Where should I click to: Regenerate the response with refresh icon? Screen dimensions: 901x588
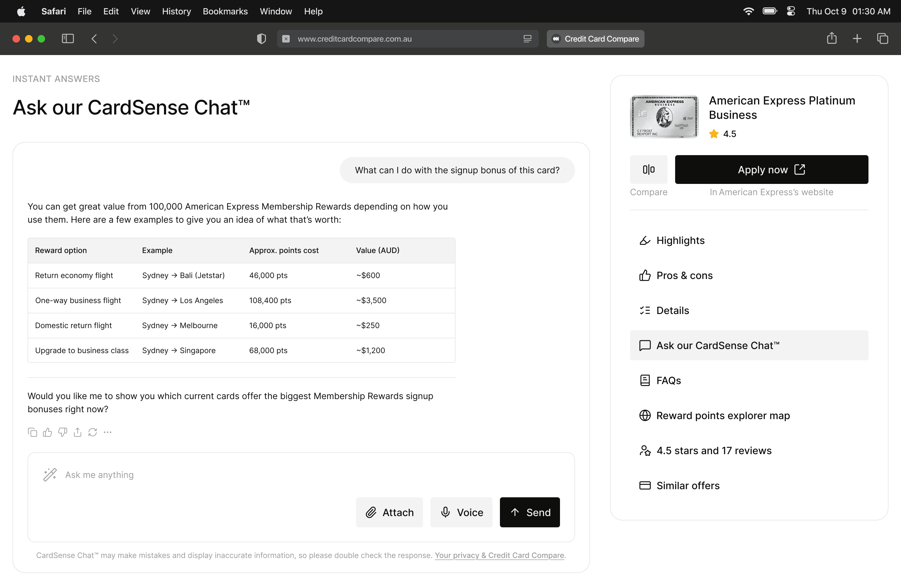[93, 432]
